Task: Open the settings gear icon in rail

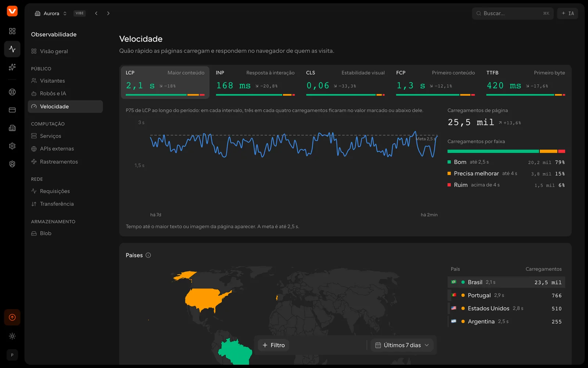Action: (x=12, y=146)
